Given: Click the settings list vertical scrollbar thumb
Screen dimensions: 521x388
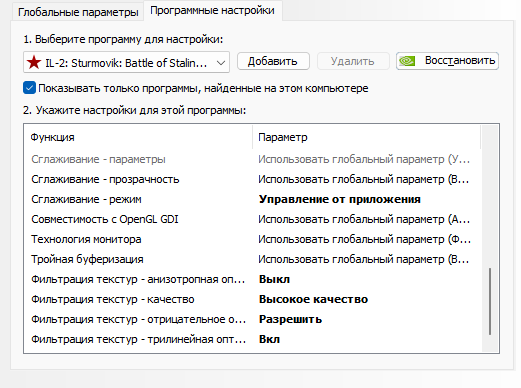Looking at the screenshot, I should coord(490,301).
